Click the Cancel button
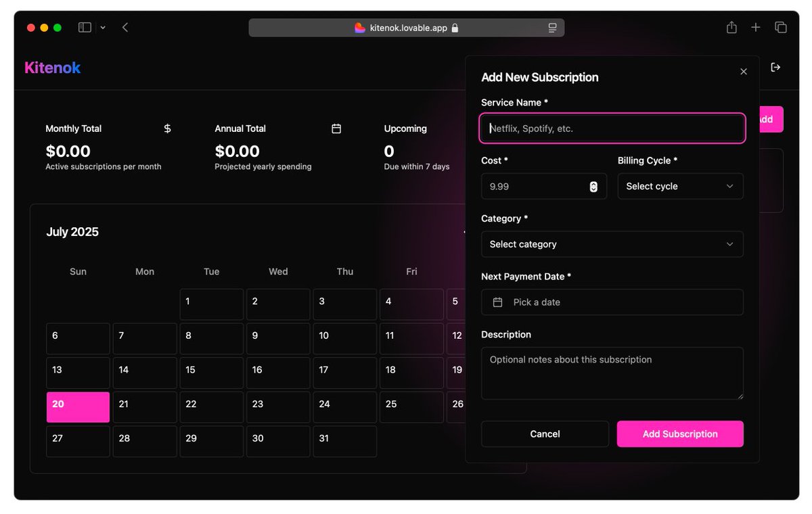The height and width of the screenshot is (514, 812). [x=545, y=434]
